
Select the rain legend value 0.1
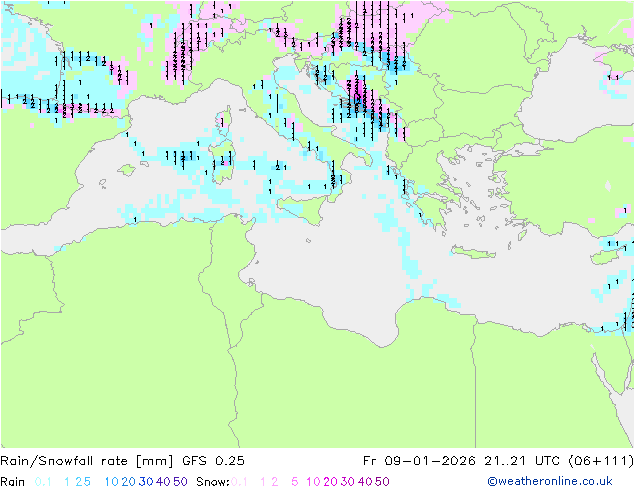tap(43, 482)
